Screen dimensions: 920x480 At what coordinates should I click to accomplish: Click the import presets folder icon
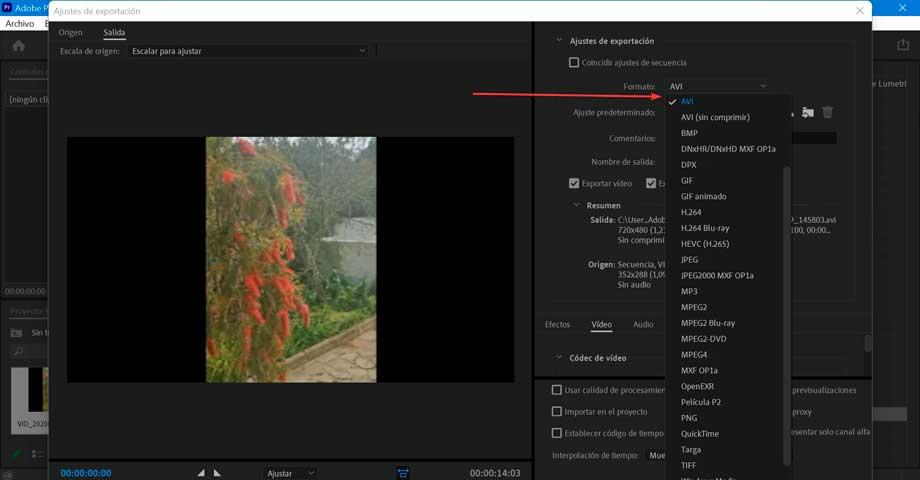tap(808, 112)
